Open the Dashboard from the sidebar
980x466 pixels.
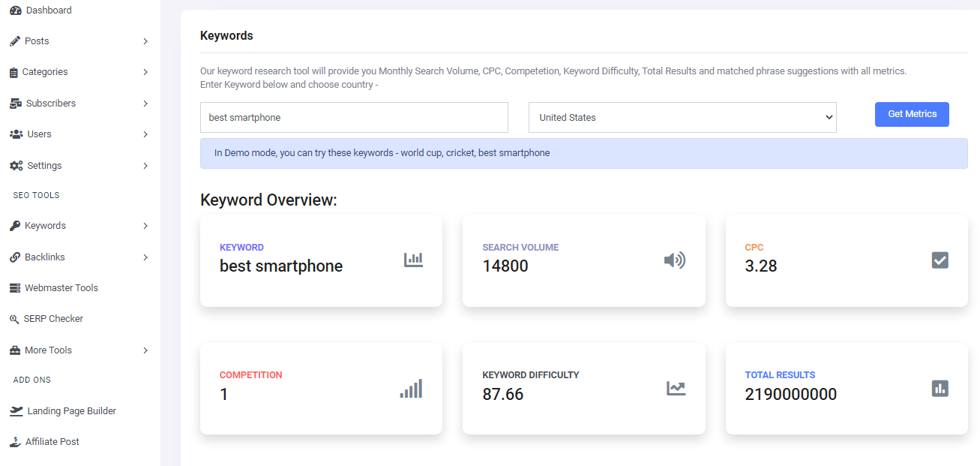(46, 10)
